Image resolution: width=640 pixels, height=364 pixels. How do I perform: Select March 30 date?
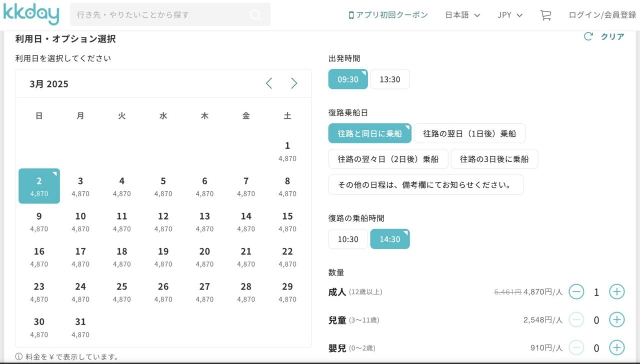coord(39,327)
